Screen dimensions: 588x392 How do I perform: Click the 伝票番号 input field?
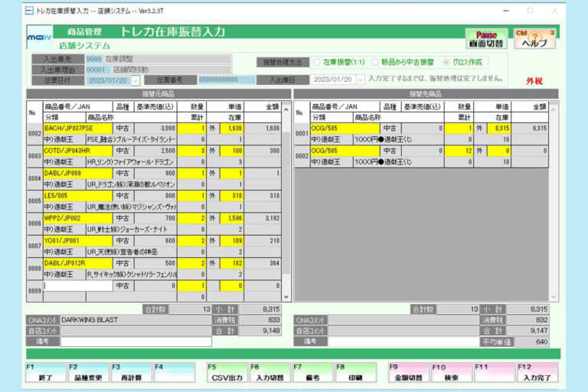pyautogui.click(x=226, y=80)
